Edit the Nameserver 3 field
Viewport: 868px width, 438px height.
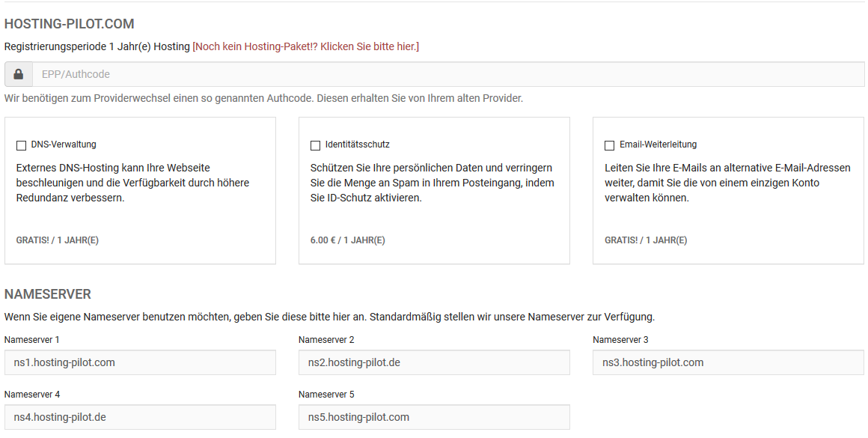728,362
